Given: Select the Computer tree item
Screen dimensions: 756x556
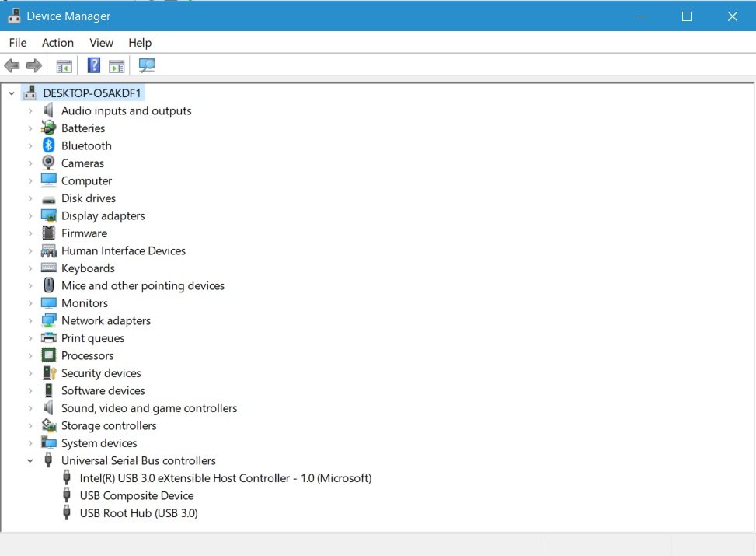Looking at the screenshot, I should (x=86, y=180).
